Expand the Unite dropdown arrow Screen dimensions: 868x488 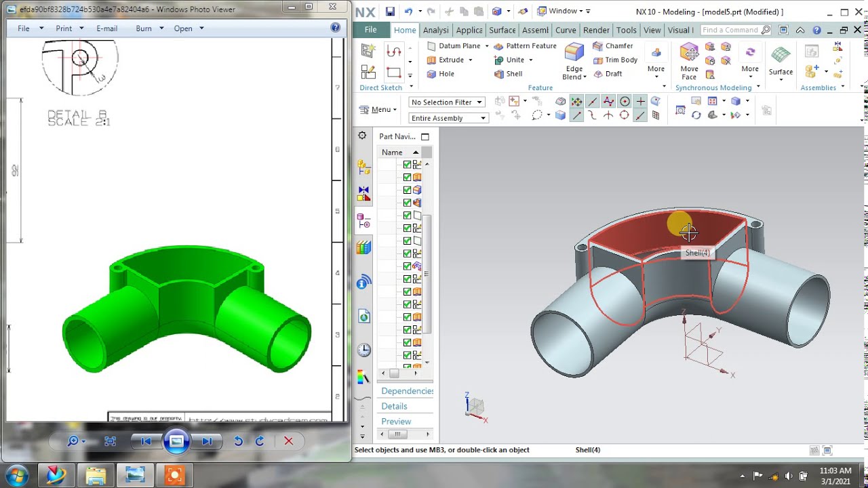pos(530,60)
